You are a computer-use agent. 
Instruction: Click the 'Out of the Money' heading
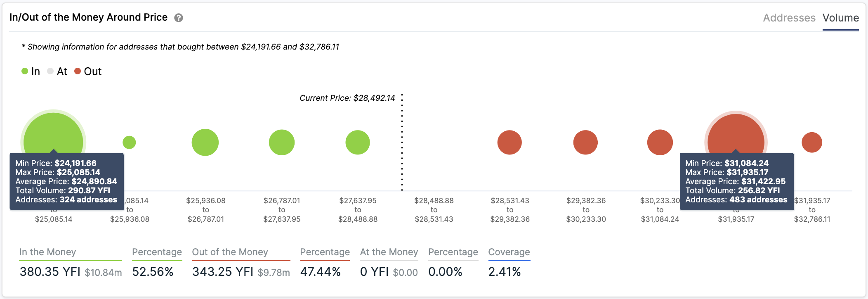[230, 252]
